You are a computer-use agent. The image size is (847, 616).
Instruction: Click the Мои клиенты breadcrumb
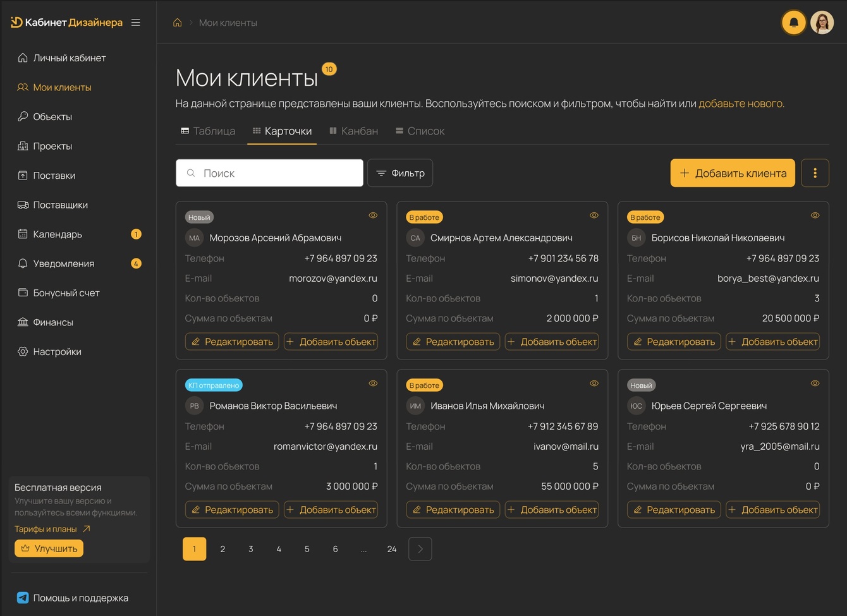click(x=228, y=23)
